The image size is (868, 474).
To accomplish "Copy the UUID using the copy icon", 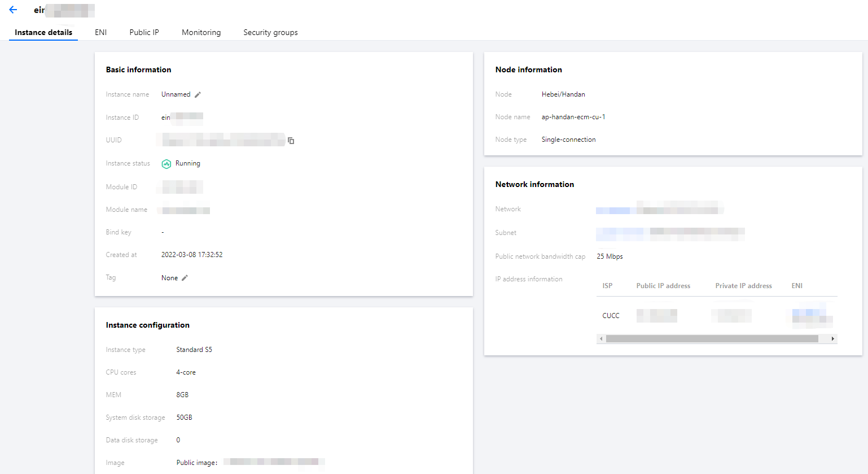I will (x=291, y=141).
